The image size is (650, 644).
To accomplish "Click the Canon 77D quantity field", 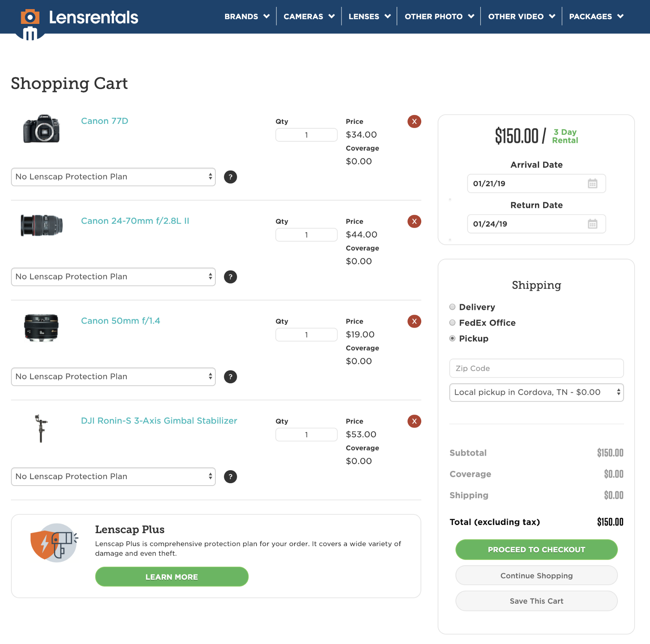I will 306,135.
